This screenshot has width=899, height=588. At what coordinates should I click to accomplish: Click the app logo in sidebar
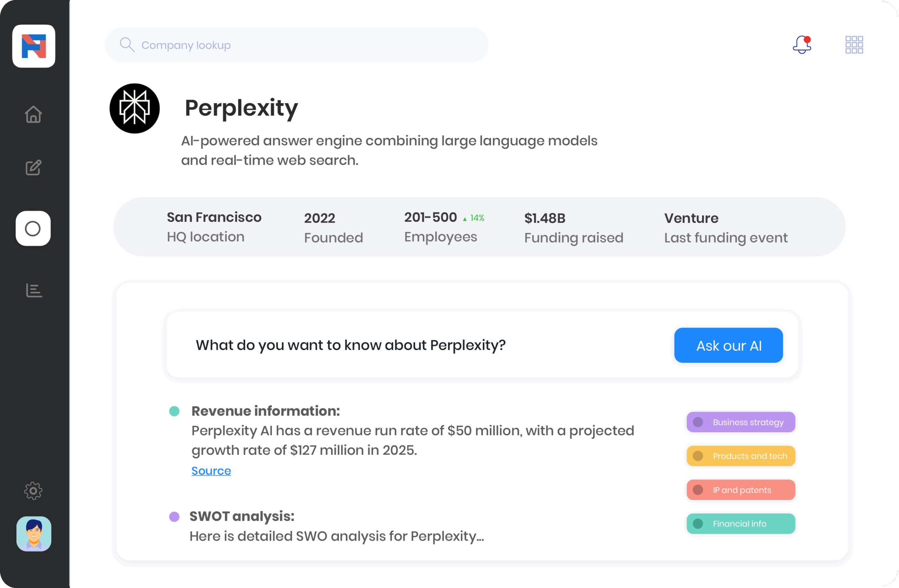point(34,46)
